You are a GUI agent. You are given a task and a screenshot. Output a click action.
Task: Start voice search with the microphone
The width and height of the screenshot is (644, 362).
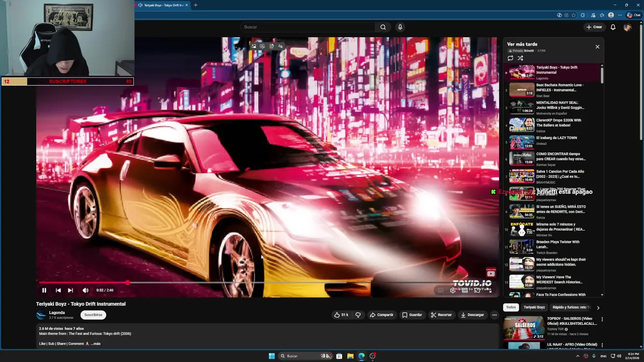[x=400, y=27]
